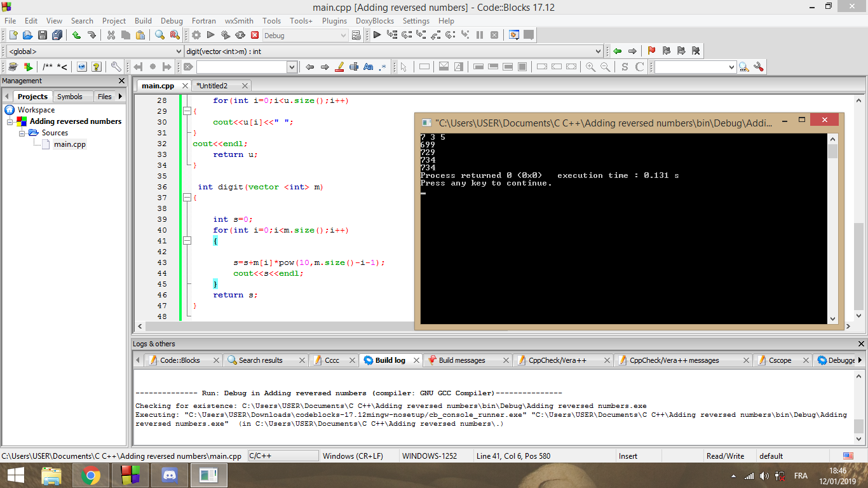Viewport: 868px width, 488px height.
Task: Click the debugger pause icon
Action: click(x=480, y=36)
